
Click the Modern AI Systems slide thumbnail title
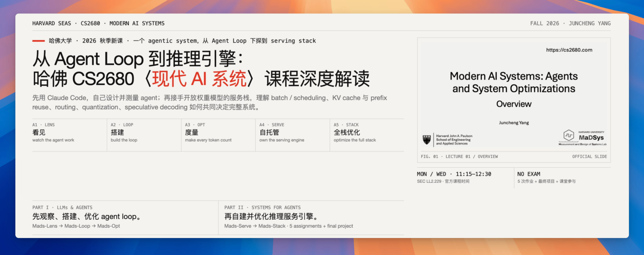(x=514, y=82)
